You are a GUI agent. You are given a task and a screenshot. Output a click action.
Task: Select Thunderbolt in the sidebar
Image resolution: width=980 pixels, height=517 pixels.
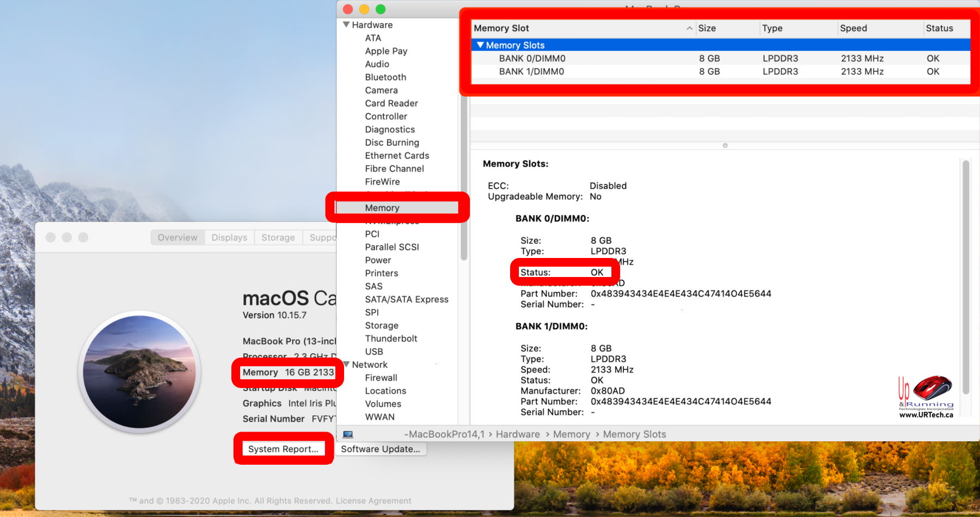[391, 338]
